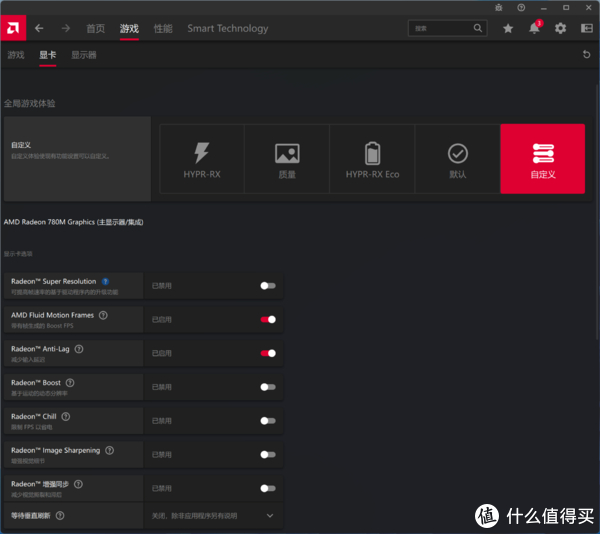
Task: Enable Radeon 增强同步 toggle
Action: click(x=268, y=488)
